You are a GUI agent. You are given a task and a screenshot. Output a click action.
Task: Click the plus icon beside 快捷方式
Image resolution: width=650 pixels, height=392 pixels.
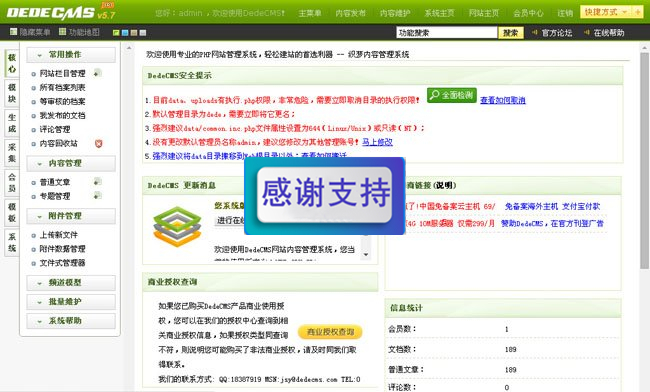[x=638, y=12]
